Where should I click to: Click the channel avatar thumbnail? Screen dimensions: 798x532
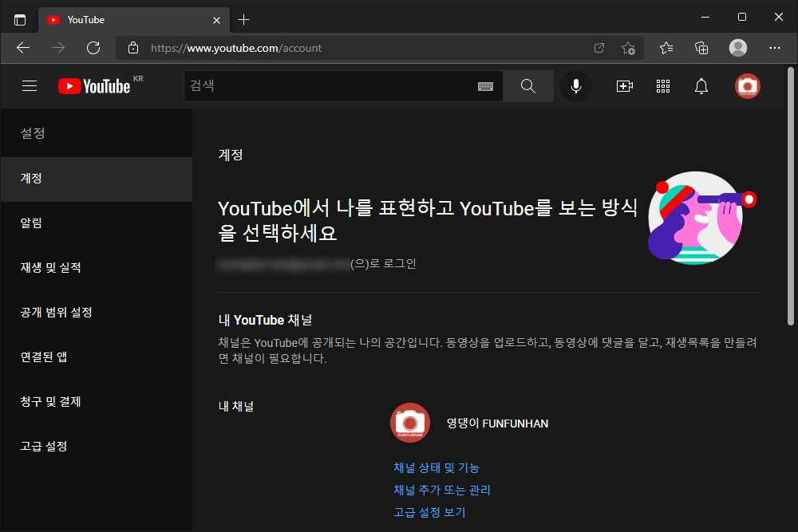[410, 423]
